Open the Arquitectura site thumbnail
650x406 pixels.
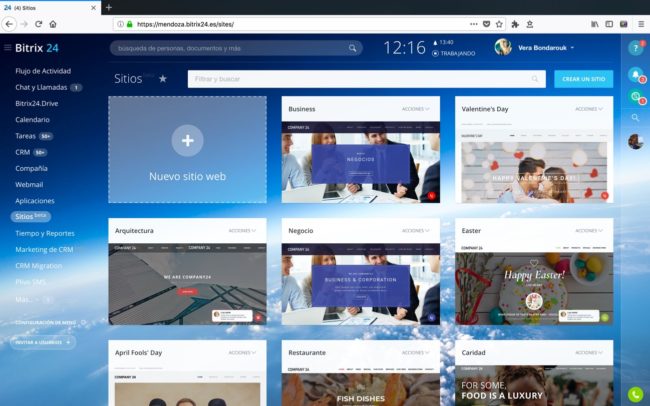187,284
